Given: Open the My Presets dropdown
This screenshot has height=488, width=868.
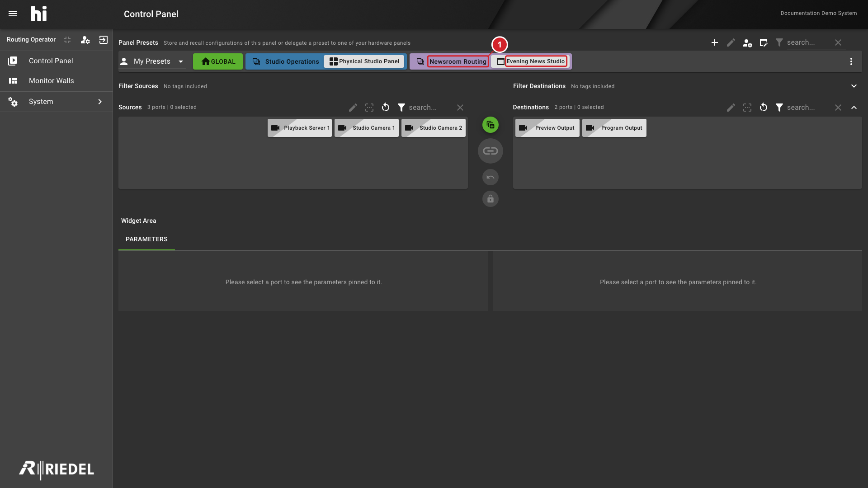Looking at the screenshot, I should coord(152,61).
